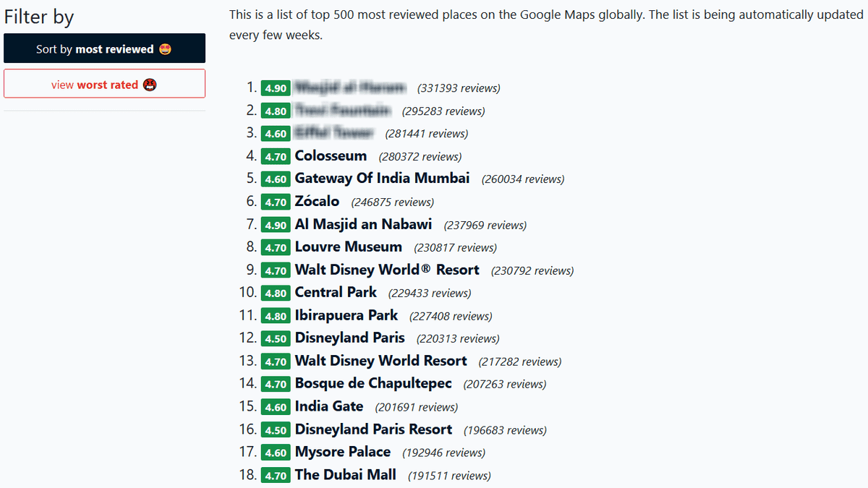This screenshot has height=488, width=868.
Task: Click the "(192946 reviews)" count beside Mysore Palace
Action: 444,453
